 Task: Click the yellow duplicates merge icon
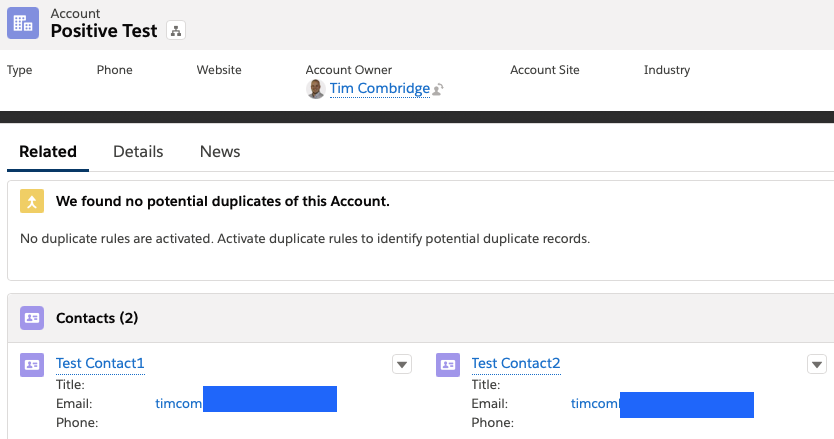(x=32, y=201)
